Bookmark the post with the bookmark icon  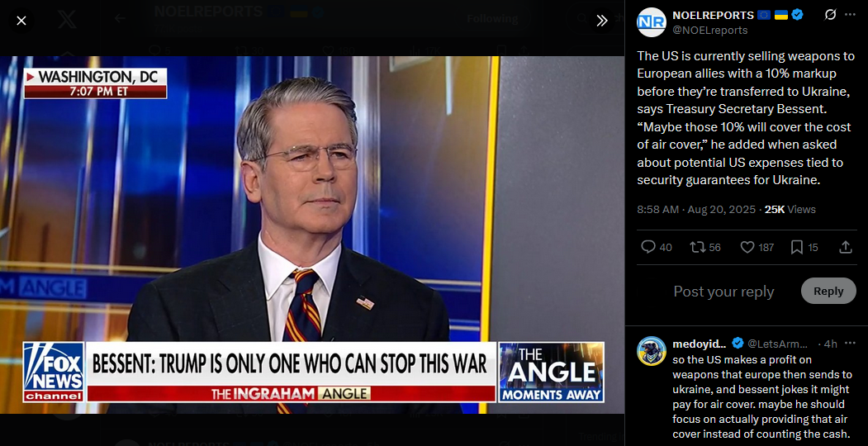click(x=804, y=247)
